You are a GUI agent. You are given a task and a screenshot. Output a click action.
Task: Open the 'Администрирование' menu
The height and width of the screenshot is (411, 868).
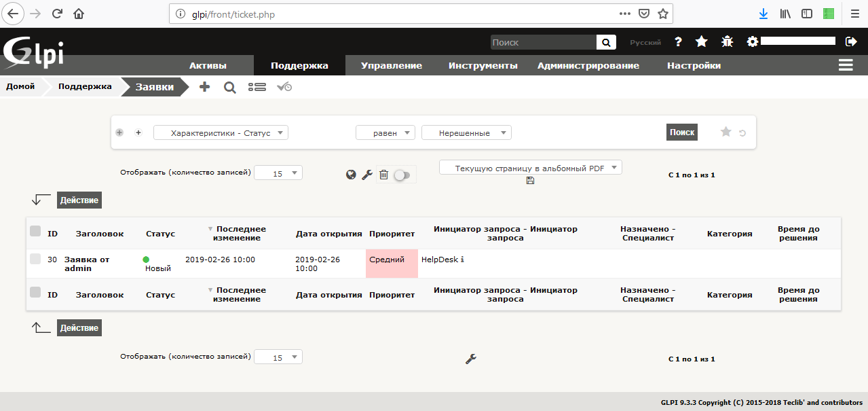click(588, 66)
